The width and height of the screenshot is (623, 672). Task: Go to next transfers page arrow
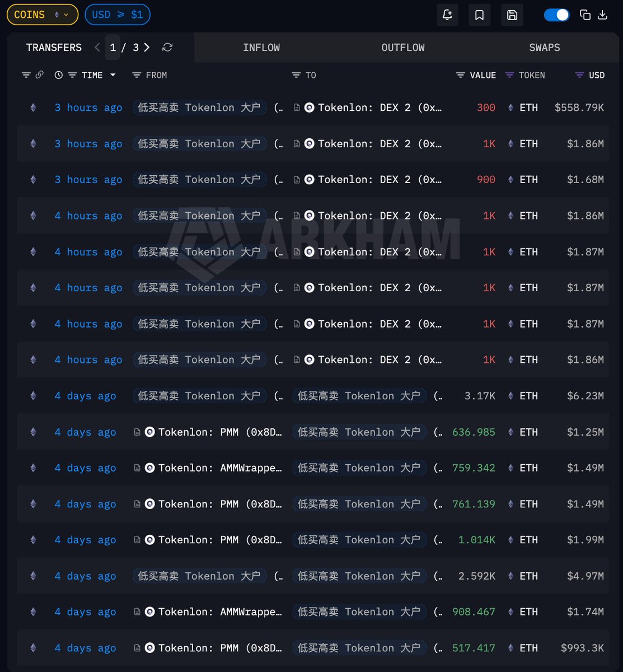tap(147, 48)
